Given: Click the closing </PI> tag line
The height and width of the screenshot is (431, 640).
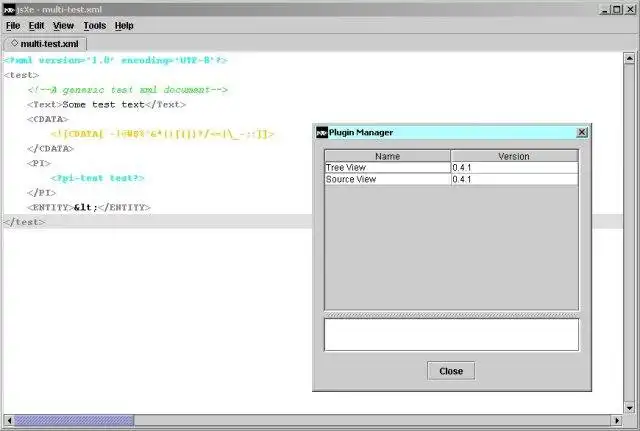Looking at the screenshot, I should (41, 193).
